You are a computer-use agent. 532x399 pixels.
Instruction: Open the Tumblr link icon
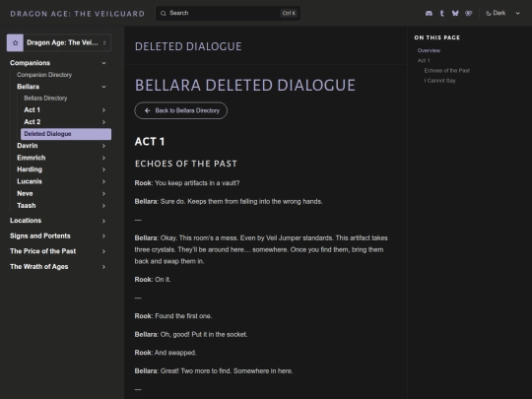pos(441,13)
